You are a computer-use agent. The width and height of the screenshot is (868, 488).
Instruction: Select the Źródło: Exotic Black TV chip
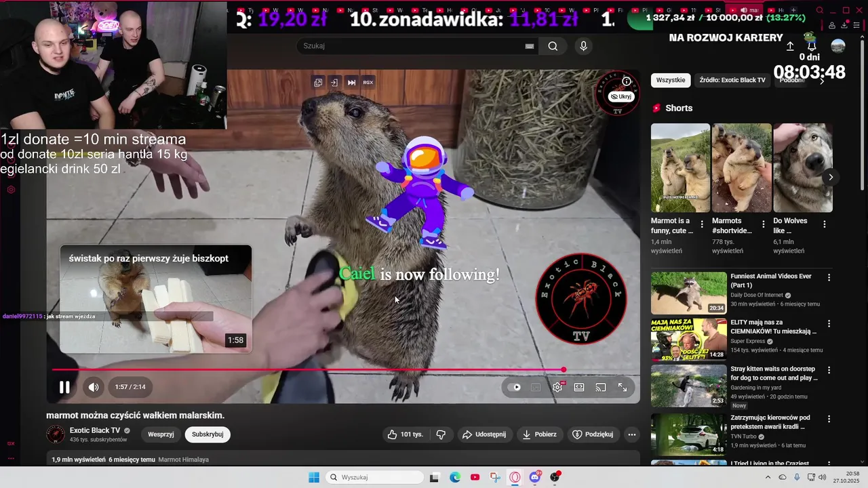pos(732,80)
